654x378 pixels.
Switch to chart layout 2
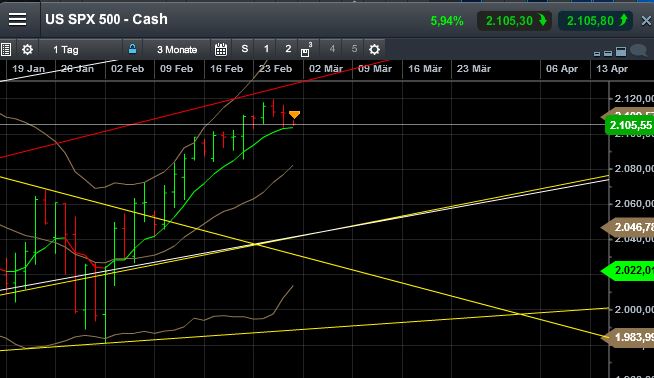(288, 49)
